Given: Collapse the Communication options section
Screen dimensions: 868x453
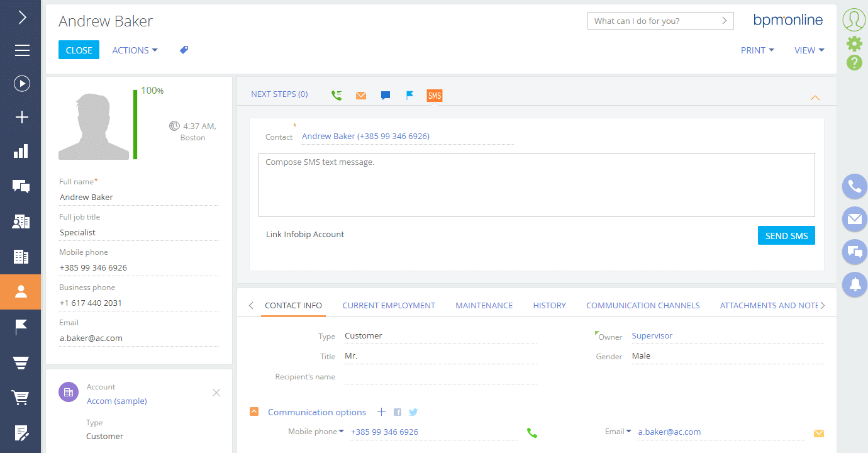Looking at the screenshot, I should (x=254, y=412).
